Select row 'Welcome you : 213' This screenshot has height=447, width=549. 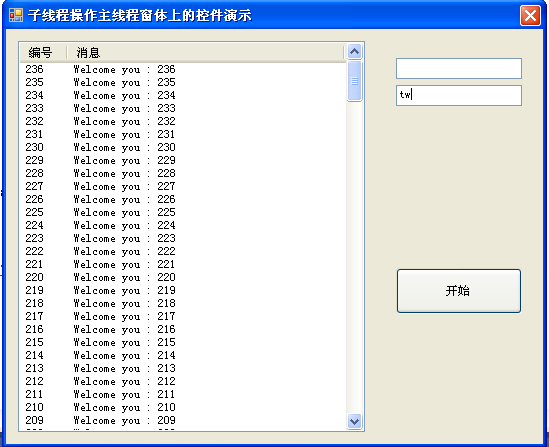(183, 368)
